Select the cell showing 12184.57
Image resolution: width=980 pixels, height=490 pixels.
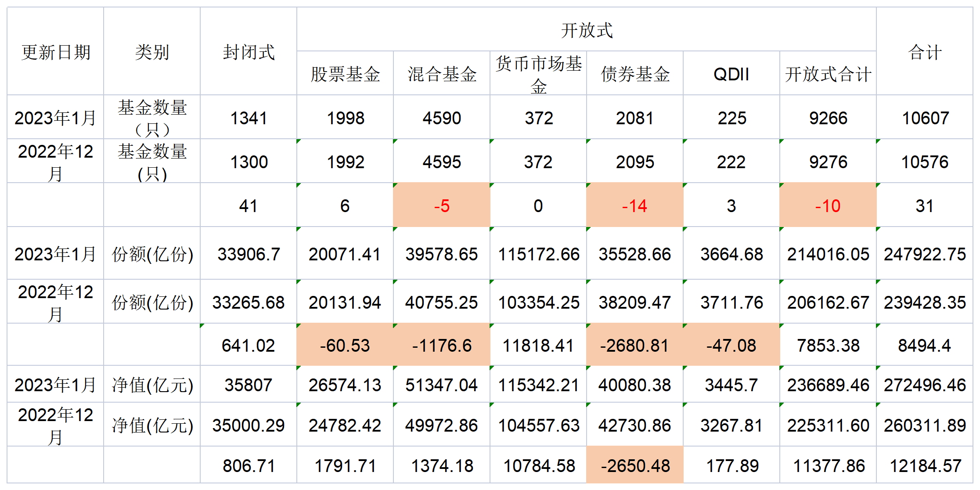tap(925, 465)
